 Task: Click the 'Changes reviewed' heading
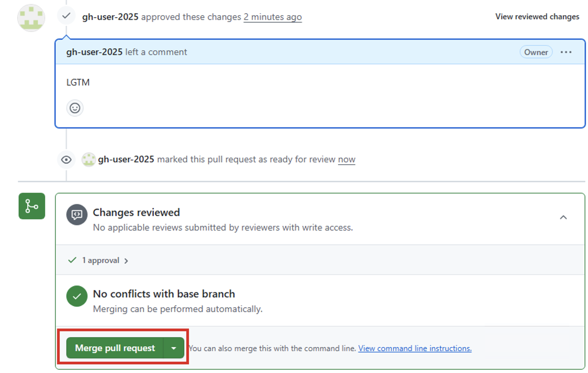(136, 212)
